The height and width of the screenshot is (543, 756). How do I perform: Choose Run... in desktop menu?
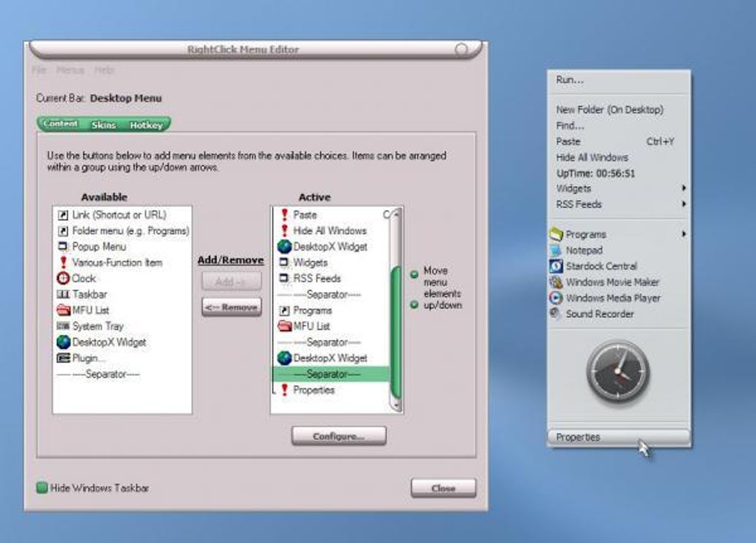(619, 80)
